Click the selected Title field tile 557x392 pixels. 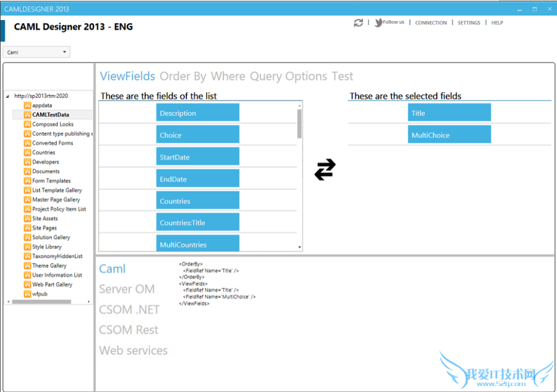point(449,113)
